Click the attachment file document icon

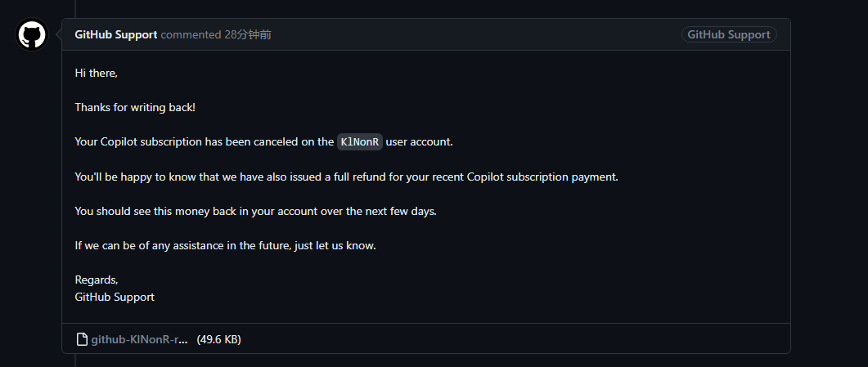[82, 338]
